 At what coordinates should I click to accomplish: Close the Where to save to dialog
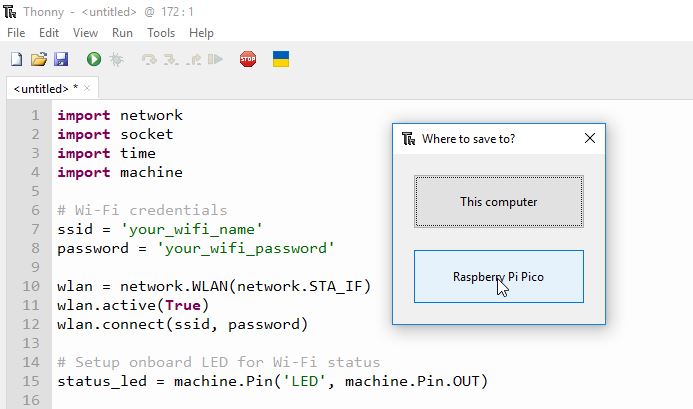(590, 138)
